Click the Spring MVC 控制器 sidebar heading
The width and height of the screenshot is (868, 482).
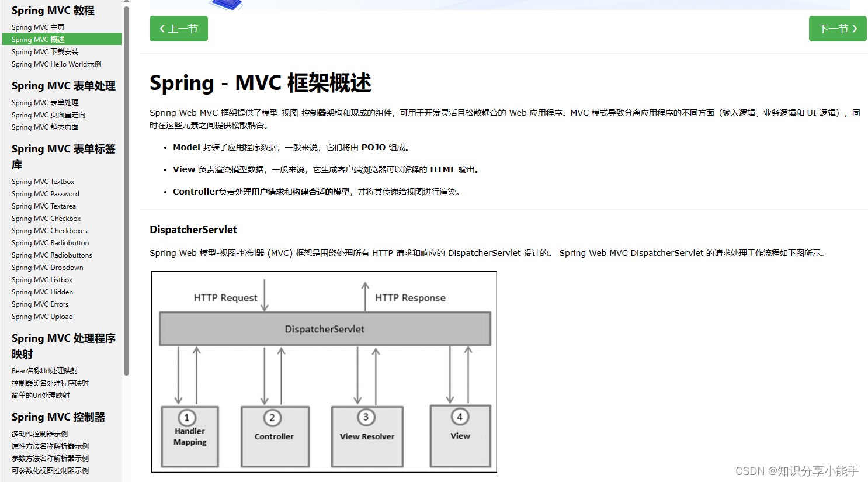58,417
